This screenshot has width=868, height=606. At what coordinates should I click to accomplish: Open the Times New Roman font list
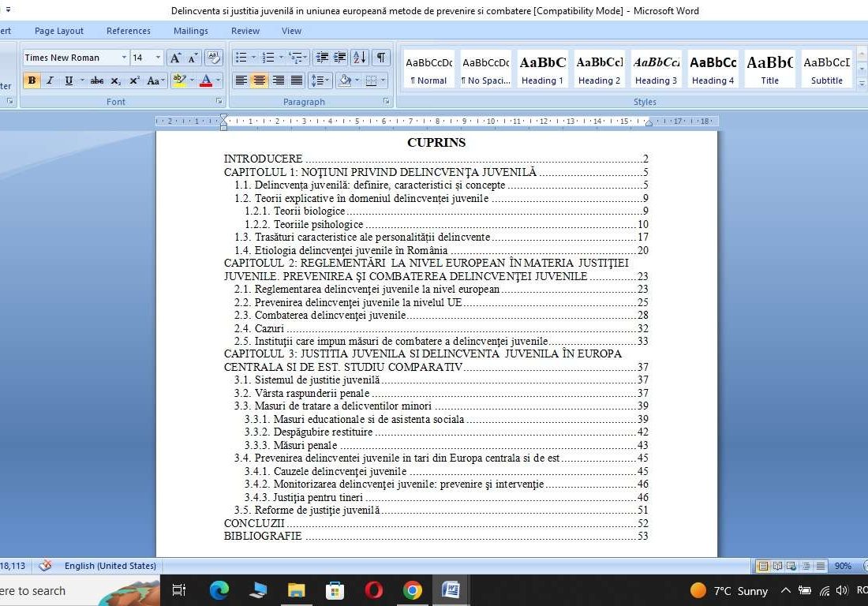(x=125, y=57)
